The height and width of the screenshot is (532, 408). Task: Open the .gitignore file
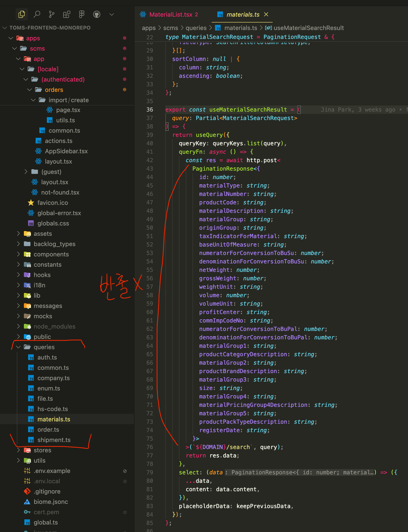[x=47, y=491]
